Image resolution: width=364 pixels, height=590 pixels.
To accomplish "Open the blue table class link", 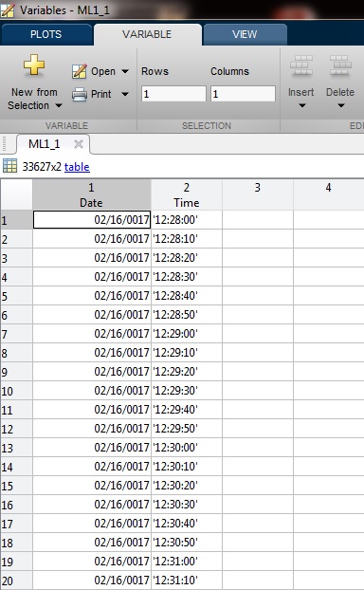I will pos(77,167).
